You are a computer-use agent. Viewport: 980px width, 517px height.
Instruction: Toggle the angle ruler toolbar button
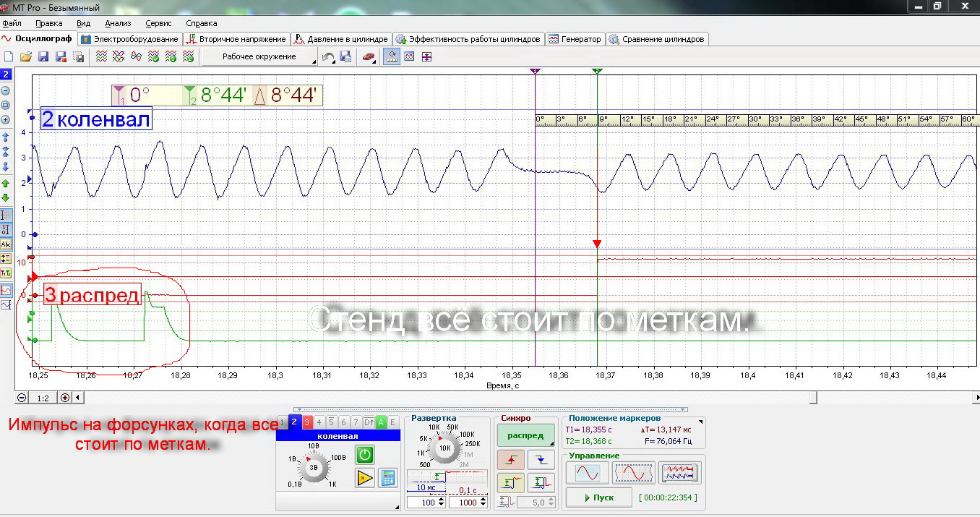(x=391, y=56)
